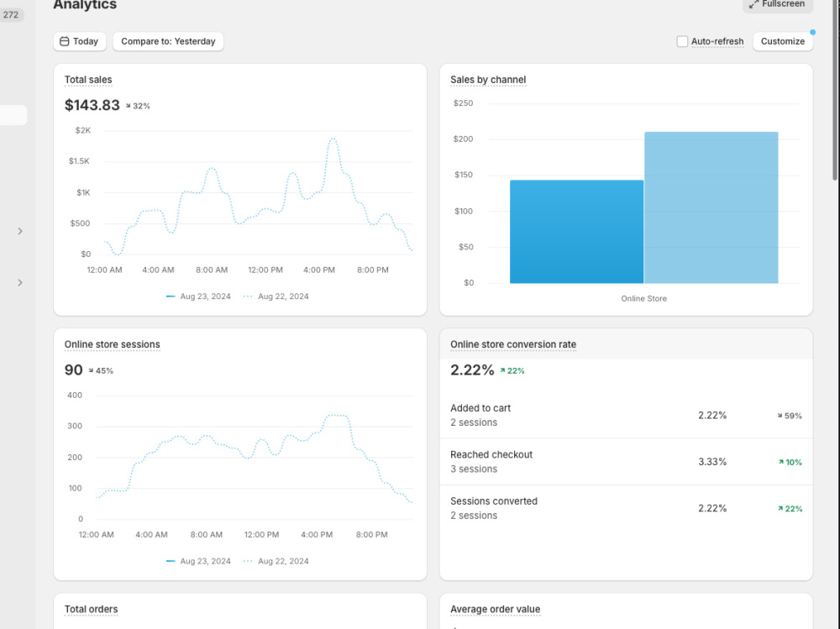840x629 pixels.
Task: Expand the upper sidebar chevron
Action: [x=20, y=231]
